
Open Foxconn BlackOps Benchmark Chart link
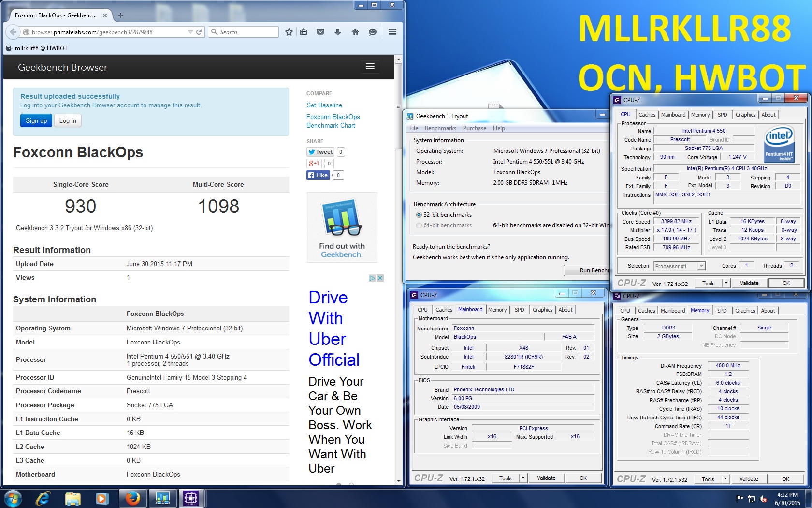[333, 121]
